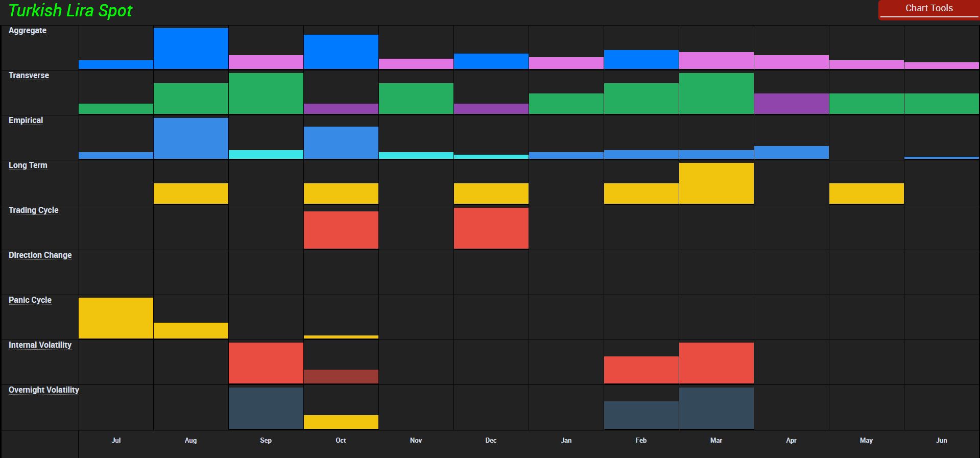Select the Internal Volatility red bar for Sep
This screenshot has height=458, width=980.
coord(266,363)
